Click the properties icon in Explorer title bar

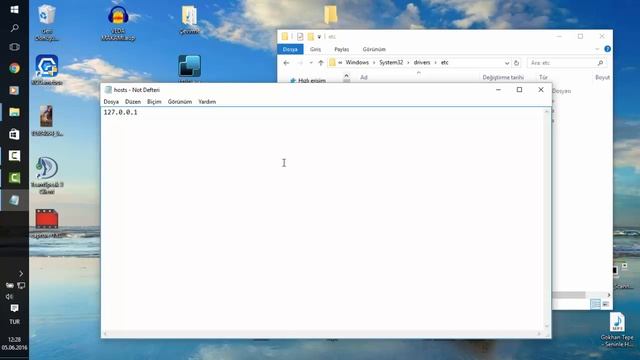(x=300, y=37)
